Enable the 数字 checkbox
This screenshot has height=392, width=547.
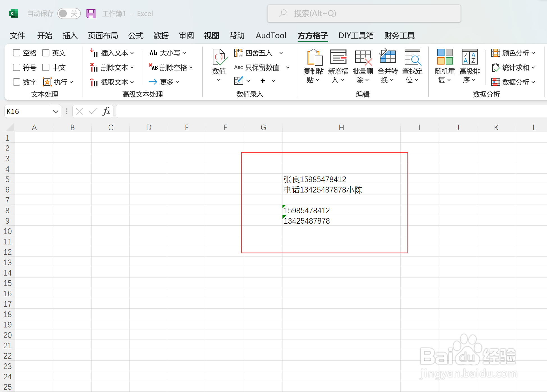click(x=17, y=82)
